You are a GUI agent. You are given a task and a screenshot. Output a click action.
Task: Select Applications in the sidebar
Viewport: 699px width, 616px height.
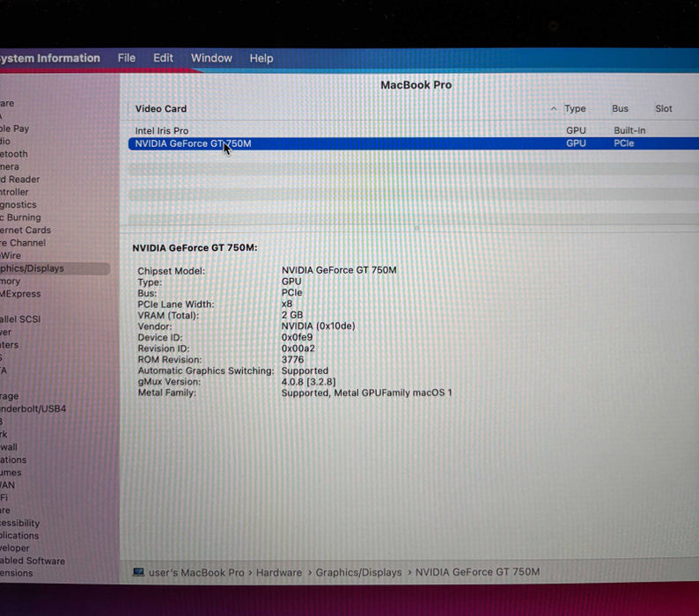click(19, 535)
